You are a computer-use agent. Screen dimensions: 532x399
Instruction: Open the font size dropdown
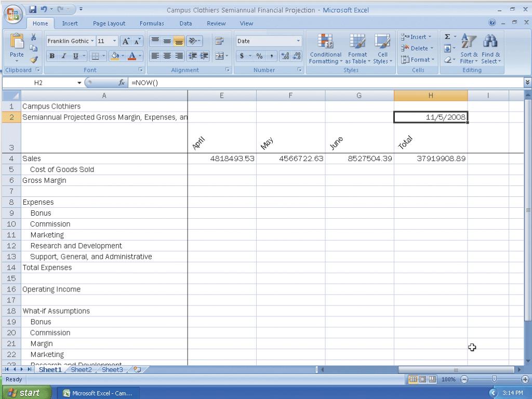115,41
